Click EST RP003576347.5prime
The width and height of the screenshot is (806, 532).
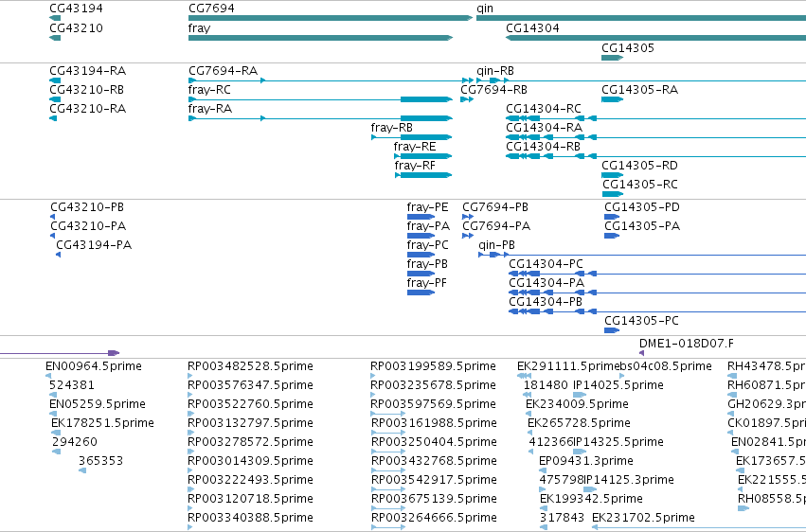pyautogui.click(x=190, y=395)
